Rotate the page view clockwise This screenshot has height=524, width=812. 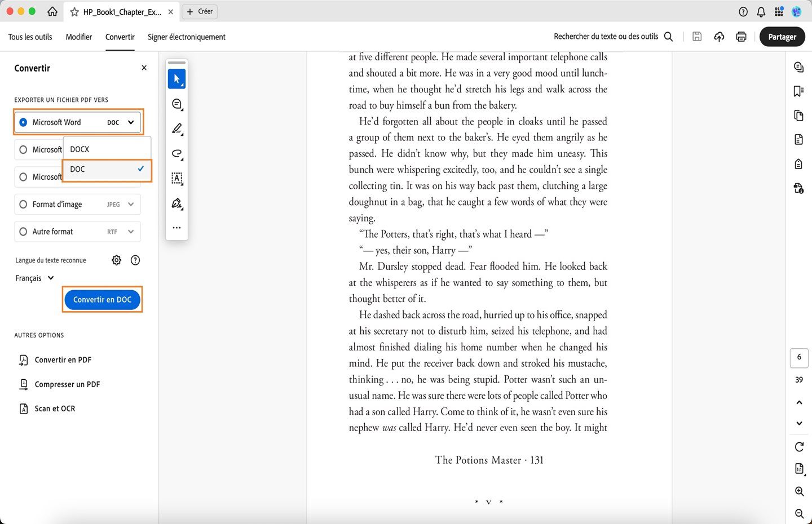pos(798,447)
